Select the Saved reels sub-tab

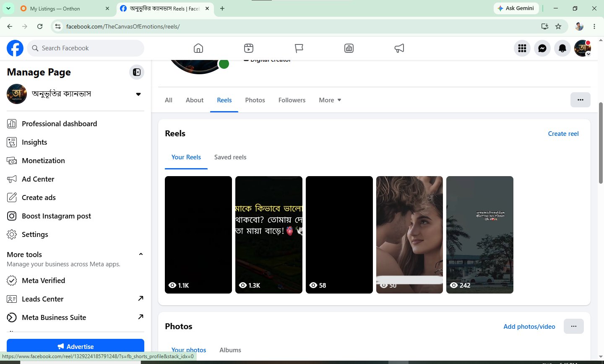pos(230,157)
